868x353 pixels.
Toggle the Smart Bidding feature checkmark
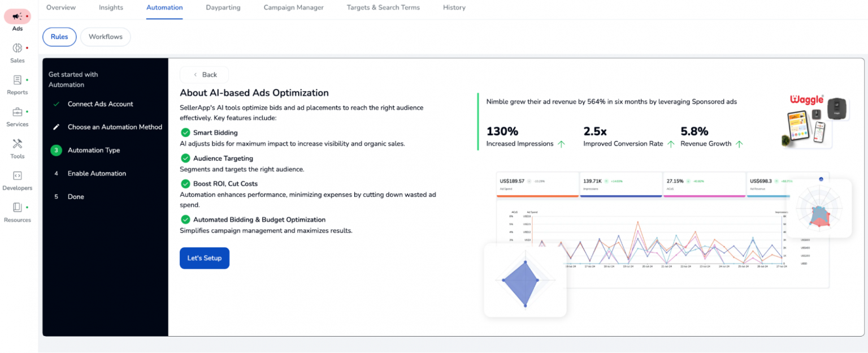(185, 132)
